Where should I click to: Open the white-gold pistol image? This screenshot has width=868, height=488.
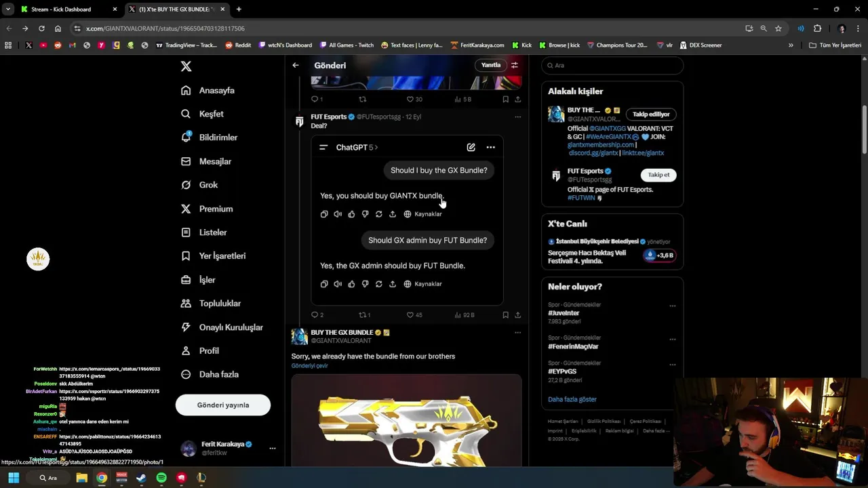[407, 420]
